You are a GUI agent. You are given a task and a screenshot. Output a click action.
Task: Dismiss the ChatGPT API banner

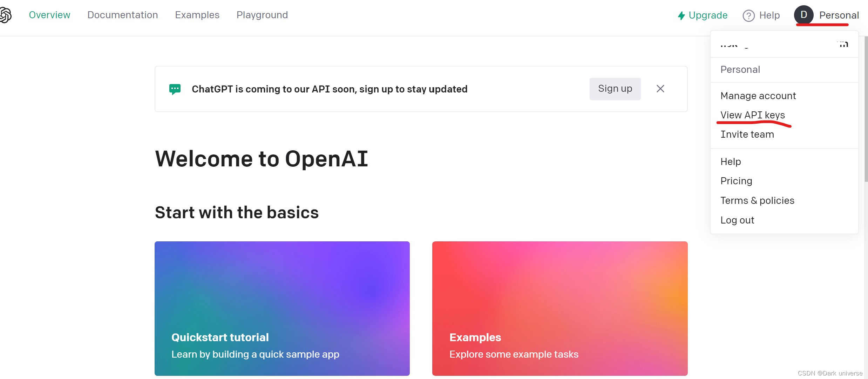(x=660, y=89)
